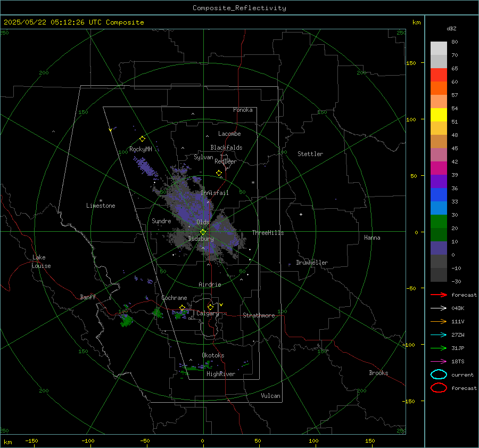Click the yellow diamond marker above Calgary label
Viewport: 479px width, 448px height.
click(210, 307)
